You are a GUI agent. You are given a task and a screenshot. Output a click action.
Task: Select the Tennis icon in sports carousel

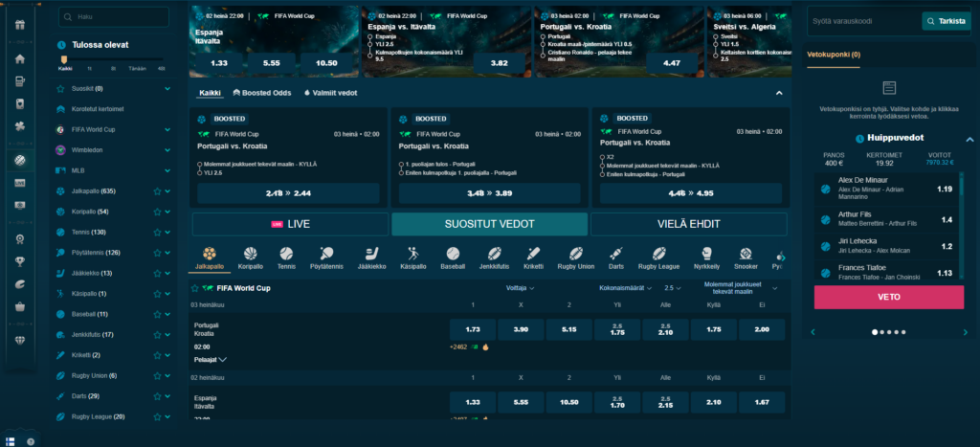(x=286, y=254)
